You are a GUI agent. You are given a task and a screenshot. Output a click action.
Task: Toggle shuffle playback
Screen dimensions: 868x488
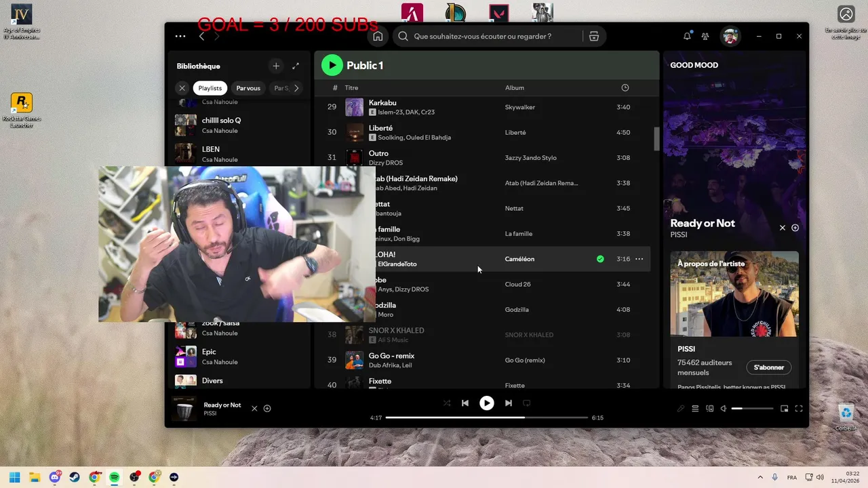446,403
